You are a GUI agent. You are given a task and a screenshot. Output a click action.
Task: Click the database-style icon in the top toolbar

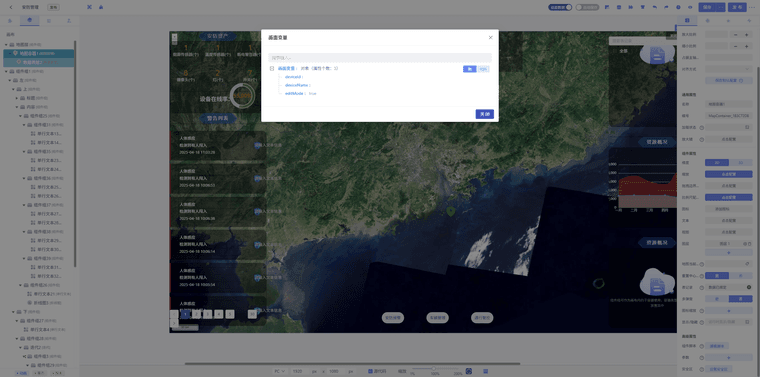pyautogui.click(x=618, y=7)
